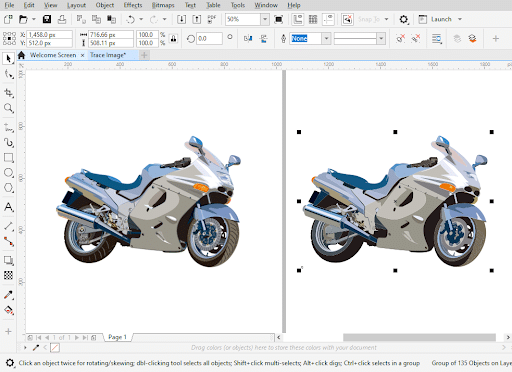Switch to the Welcome Screen tab

53,55
